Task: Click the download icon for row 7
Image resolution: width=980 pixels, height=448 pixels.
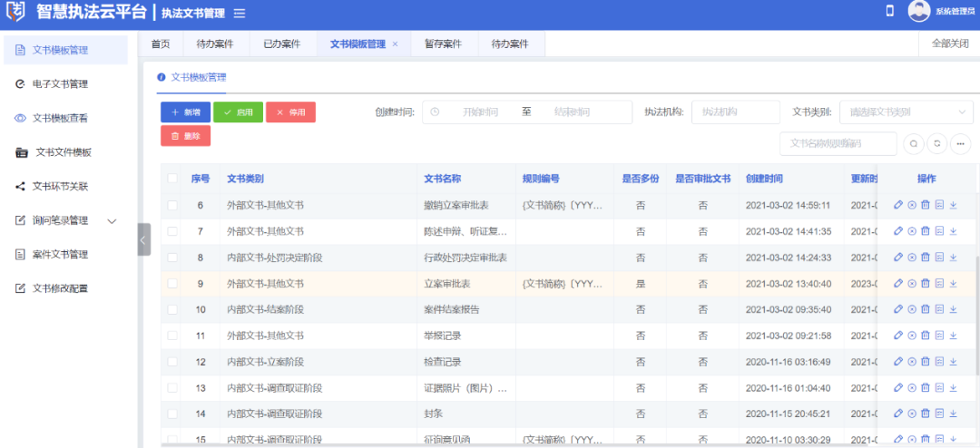Action: (953, 231)
